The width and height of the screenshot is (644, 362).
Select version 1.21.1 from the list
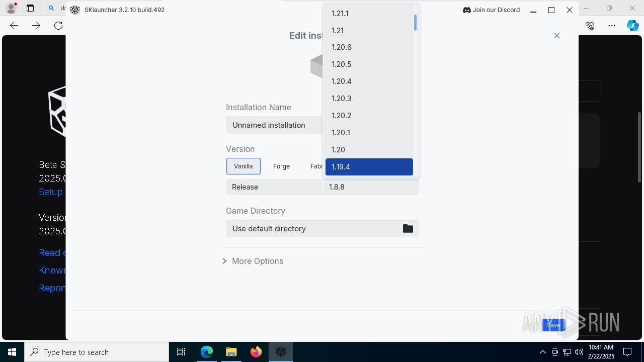(x=369, y=14)
